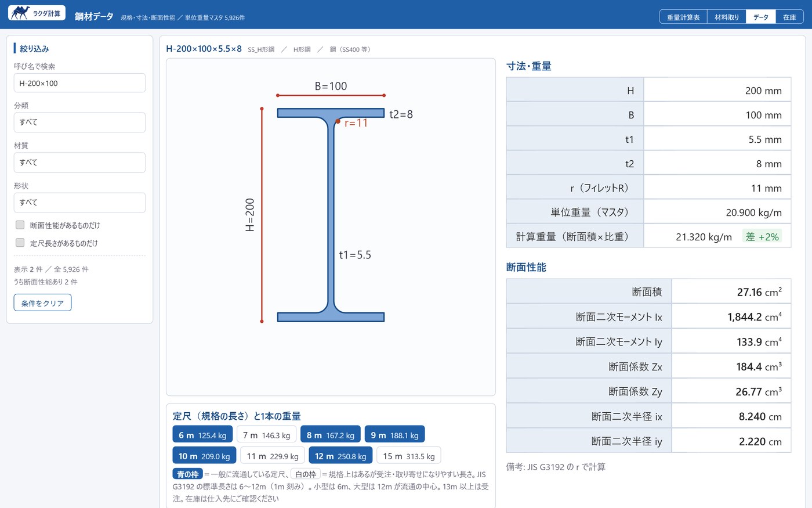The width and height of the screenshot is (812, 508).
Task: Select the 9 m 188.1 kg chip
Action: 394,434
